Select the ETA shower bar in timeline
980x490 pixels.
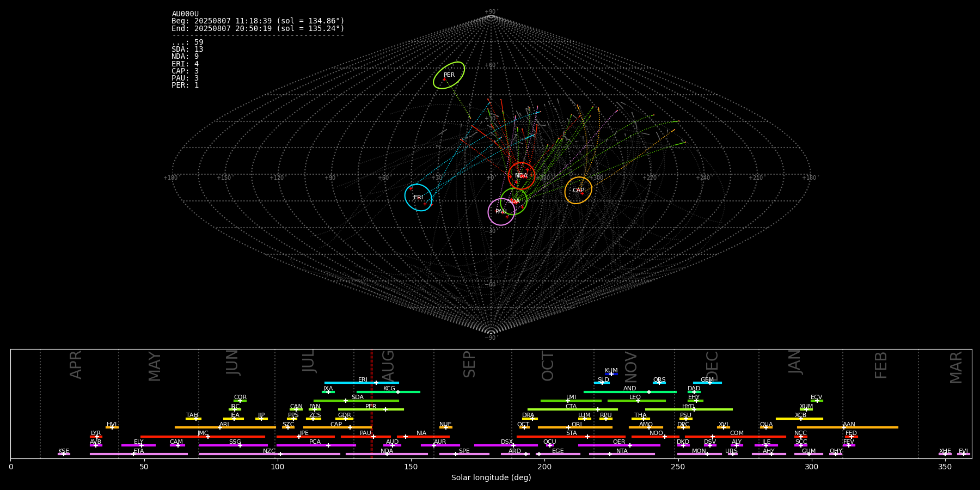point(139,454)
